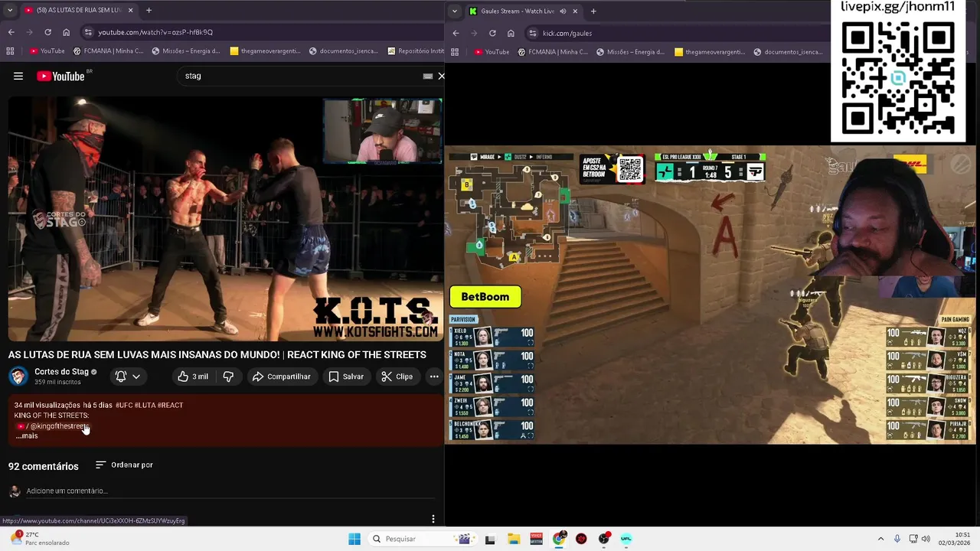Open a new tab in the Kick window
Viewport: 980px width, 551px height.
[593, 11]
